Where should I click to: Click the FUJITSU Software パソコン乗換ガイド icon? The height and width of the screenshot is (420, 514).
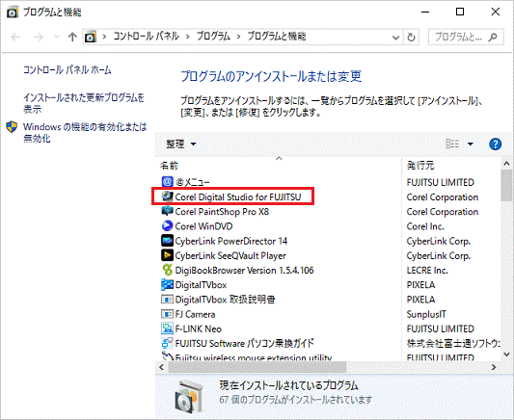pyautogui.click(x=167, y=343)
